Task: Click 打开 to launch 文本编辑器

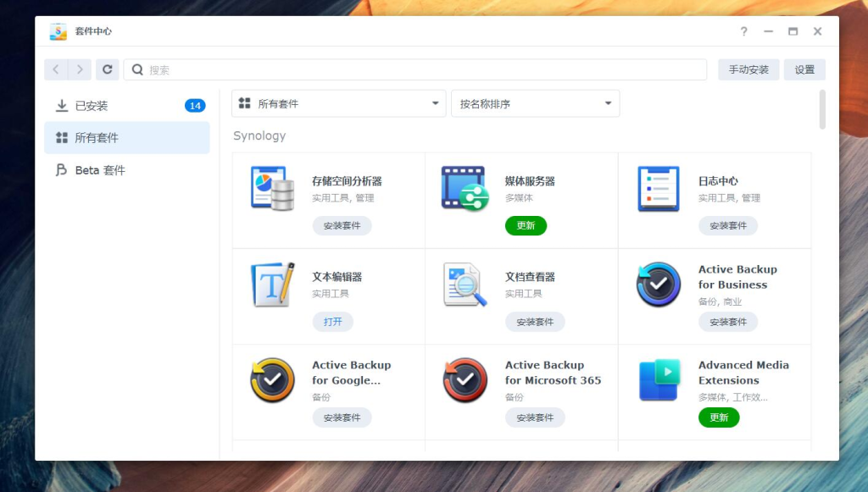Action: click(x=332, y=322)
